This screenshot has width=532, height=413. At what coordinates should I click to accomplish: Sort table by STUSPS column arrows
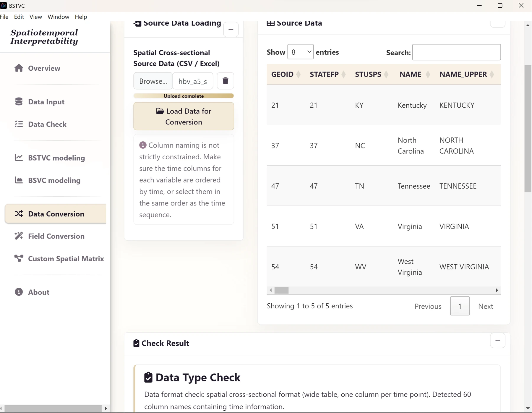386,74
